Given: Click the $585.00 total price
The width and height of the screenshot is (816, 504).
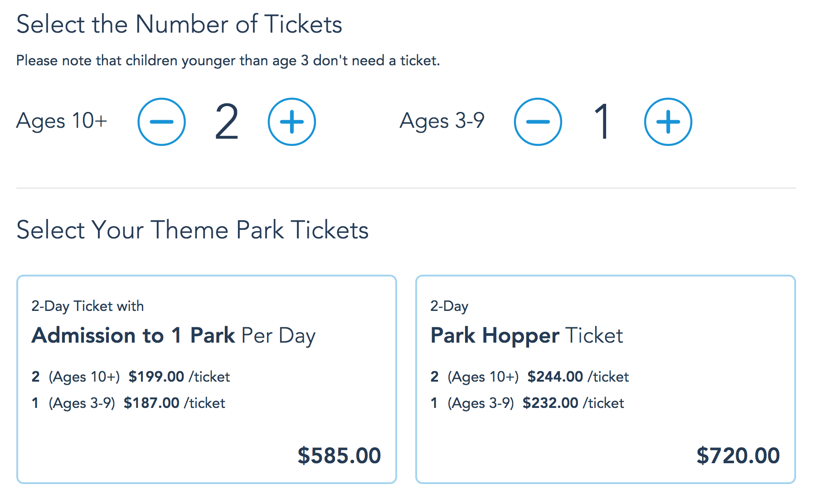Looking at the screenshot, I should pos(339,456).
